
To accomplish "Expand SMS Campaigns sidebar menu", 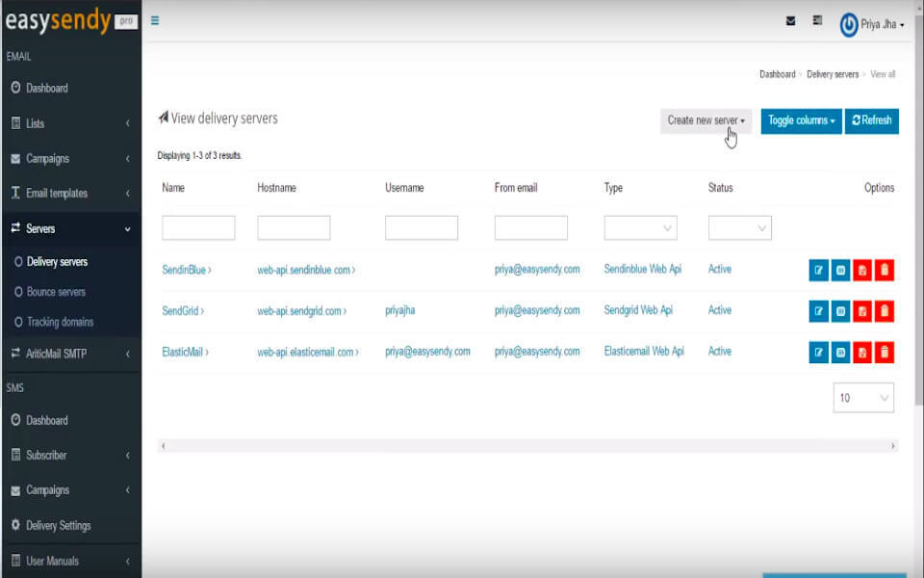I will tap(70, 490).
